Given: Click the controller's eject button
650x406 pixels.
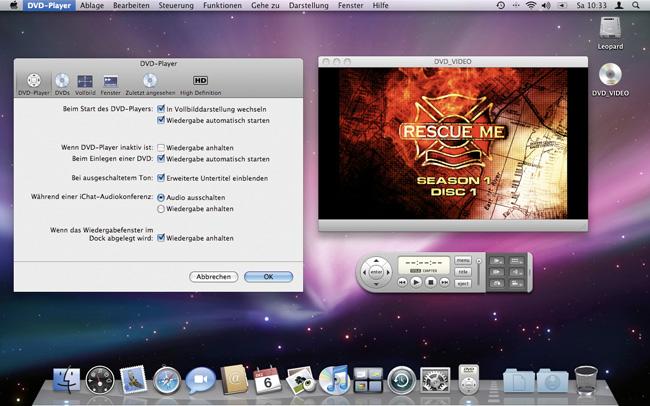Looking at the screenshot, I should coord(463,284).
